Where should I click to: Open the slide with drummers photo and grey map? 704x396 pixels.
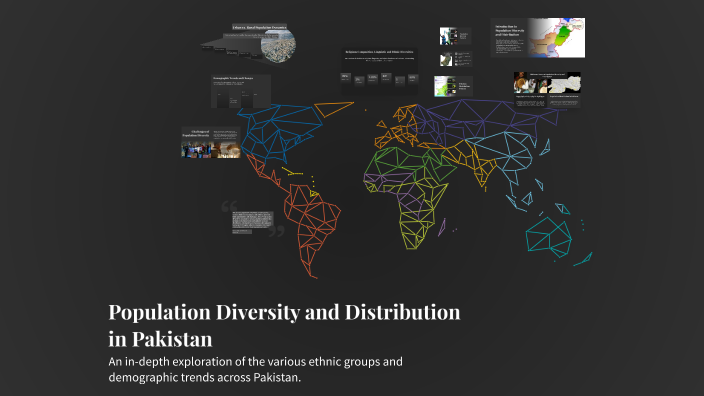[x=547, y=90]
